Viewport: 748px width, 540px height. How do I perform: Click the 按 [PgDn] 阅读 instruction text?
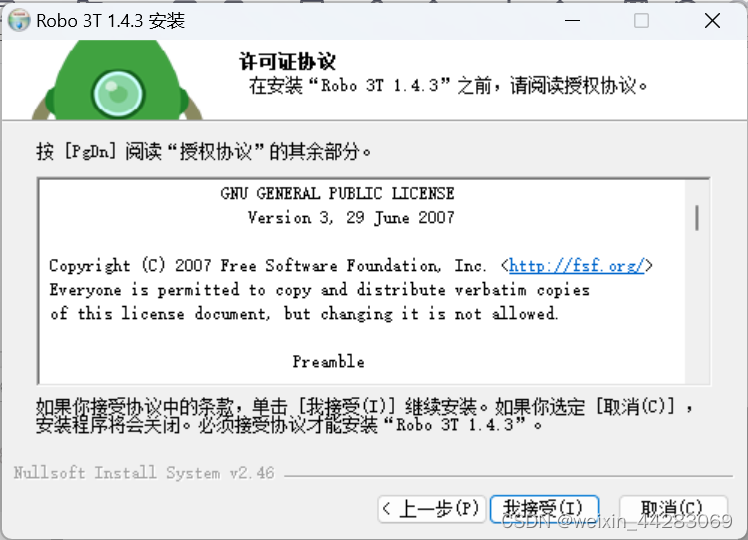point(204,152)
